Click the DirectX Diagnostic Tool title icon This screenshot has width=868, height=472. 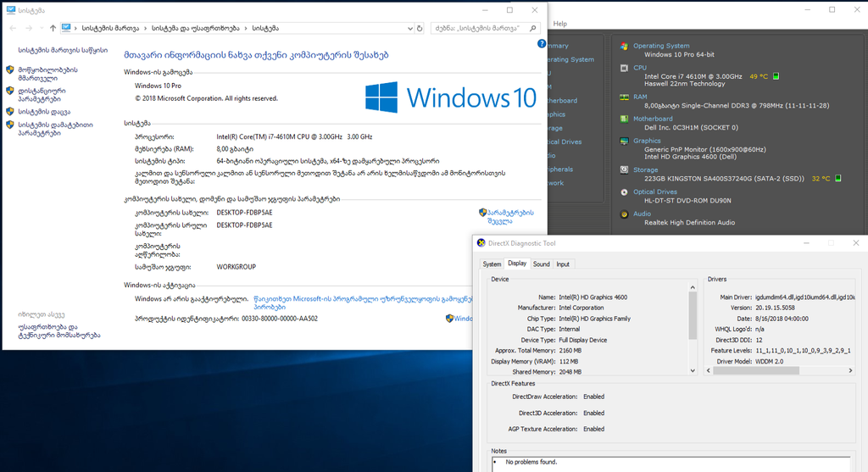pos(481,243)
